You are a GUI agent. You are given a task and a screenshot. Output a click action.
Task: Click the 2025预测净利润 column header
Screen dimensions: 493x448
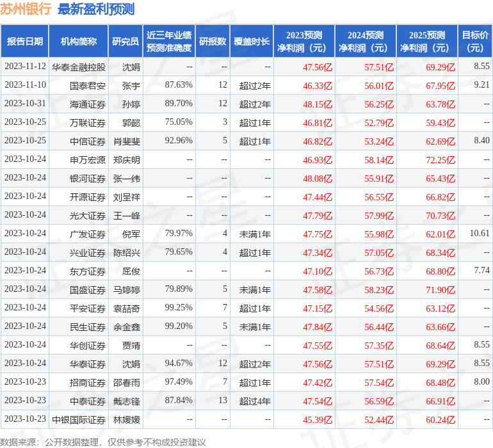point(427,41)
